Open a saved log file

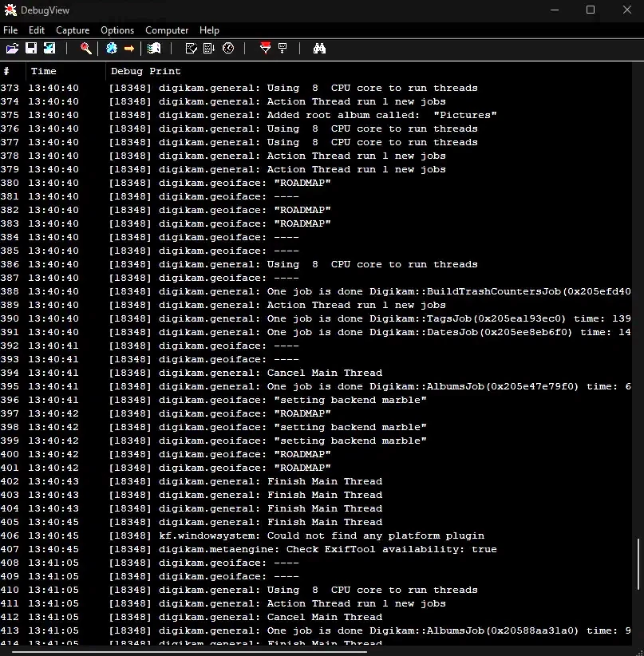[12, 48]
